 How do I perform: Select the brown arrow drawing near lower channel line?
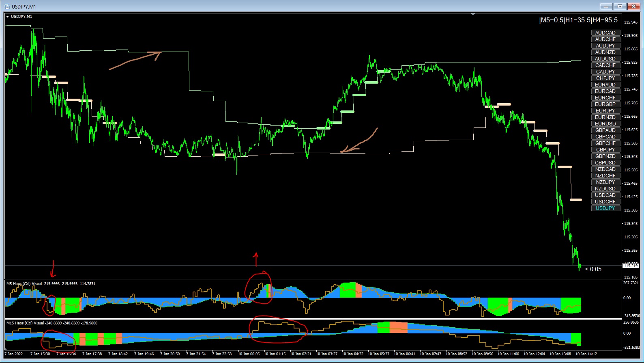[359, 141]
